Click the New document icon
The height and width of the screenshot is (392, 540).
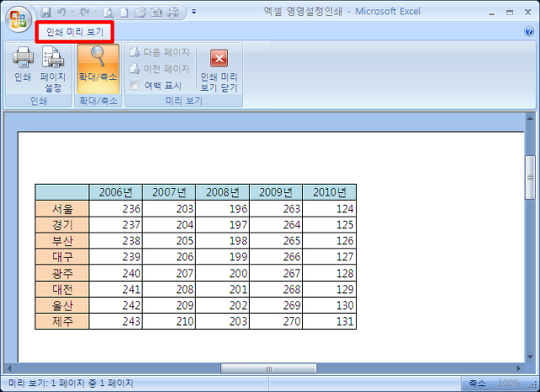(x=124, y=13)
